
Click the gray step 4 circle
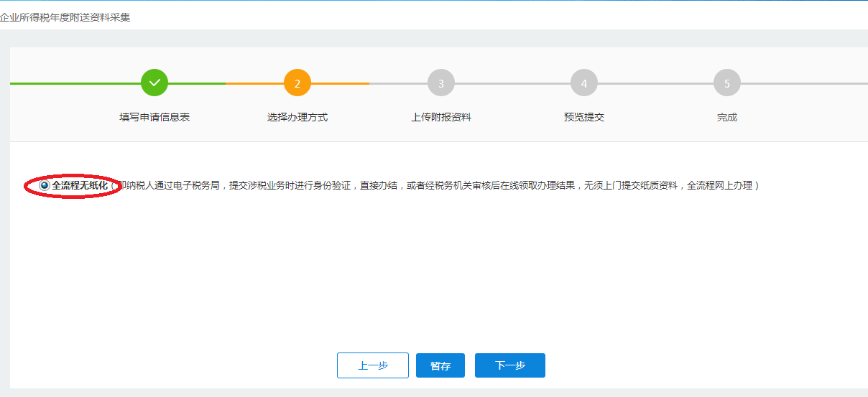584,83
